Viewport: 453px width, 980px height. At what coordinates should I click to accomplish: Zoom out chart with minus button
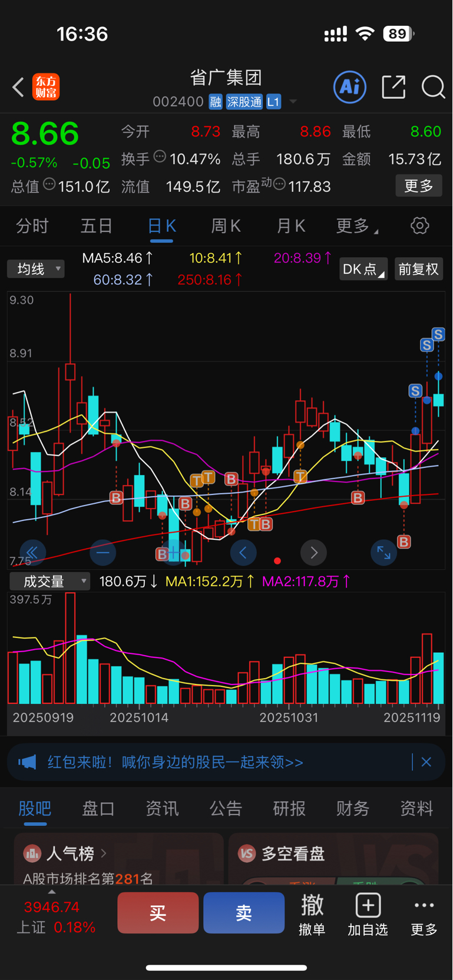pyautogui.click(x=103, y=552)
